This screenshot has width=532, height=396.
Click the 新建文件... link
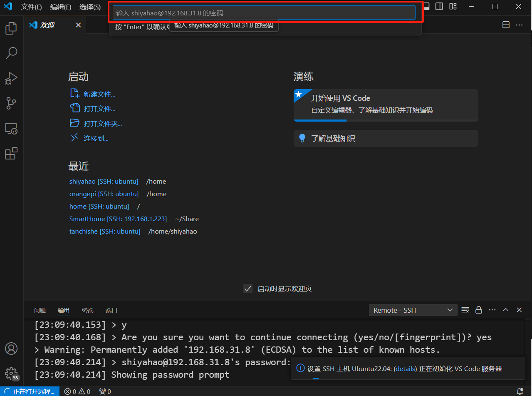click(99, 94)
